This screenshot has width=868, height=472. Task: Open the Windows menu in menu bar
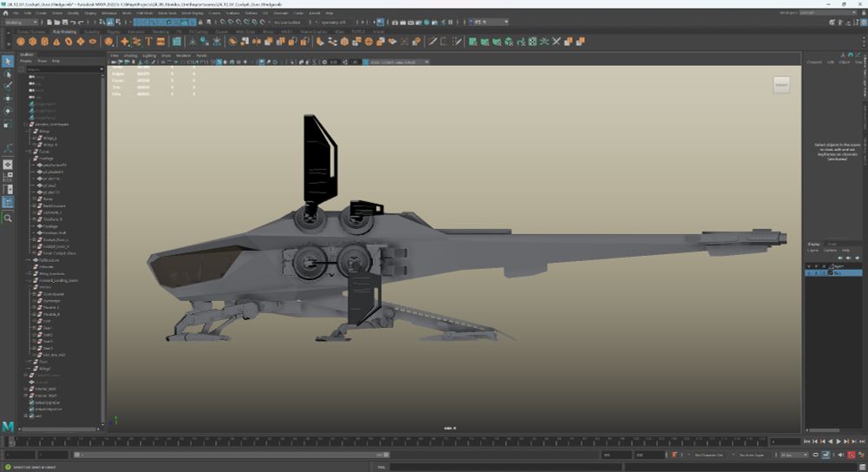tap(110, 13)
